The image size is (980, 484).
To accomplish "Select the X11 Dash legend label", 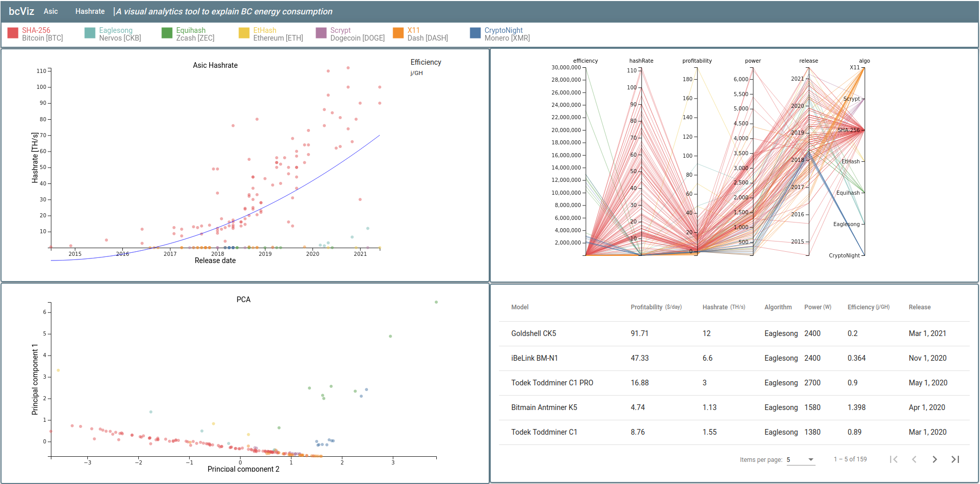I will (428, 34).
